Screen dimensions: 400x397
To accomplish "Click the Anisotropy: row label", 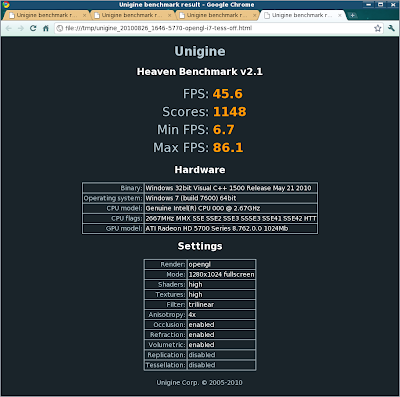I will (167, 314).
